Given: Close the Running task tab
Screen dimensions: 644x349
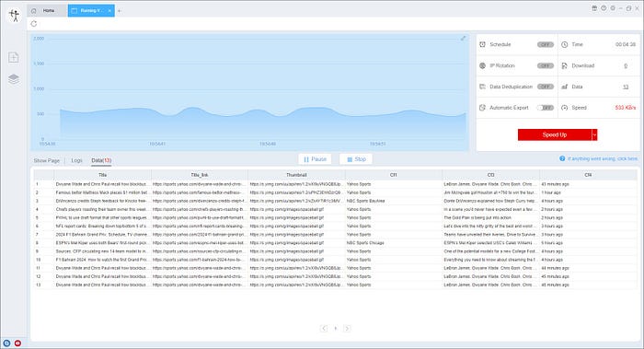Looking at the screenshot, I should point(109,11).
